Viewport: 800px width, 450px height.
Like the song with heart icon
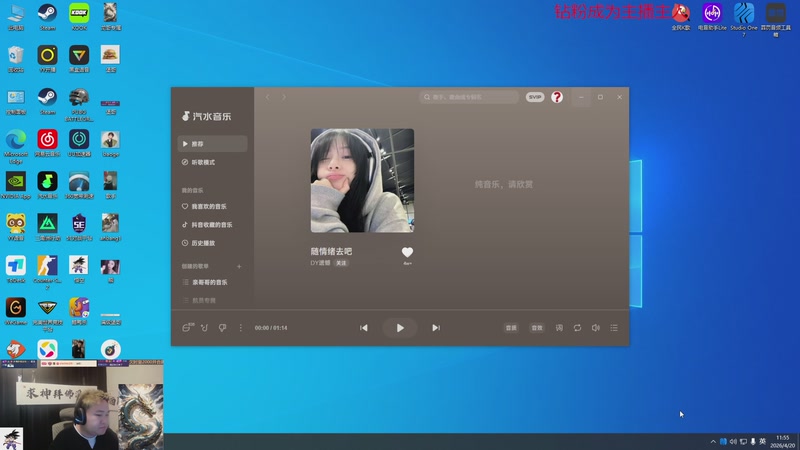(407, 252)
